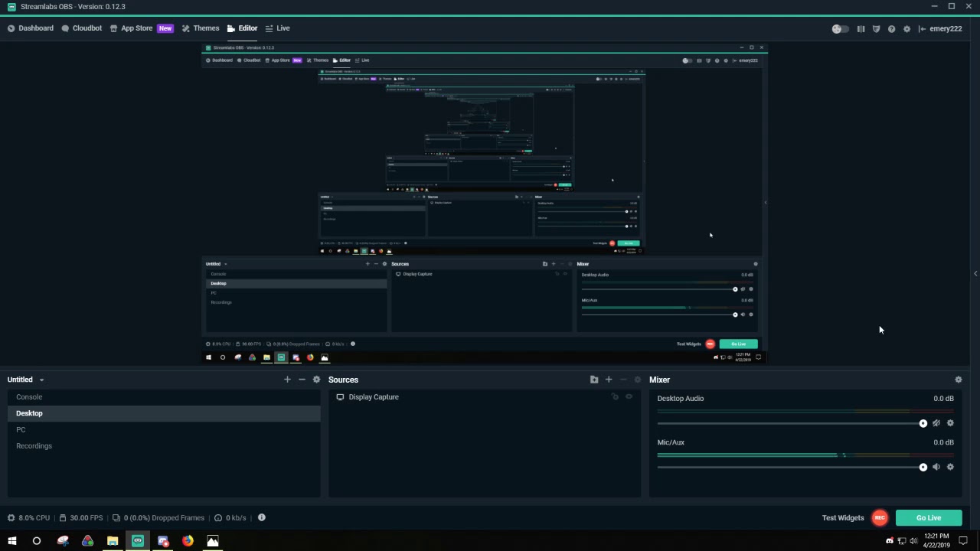Mute Mic/Aux speaker icon

point(936,467)
